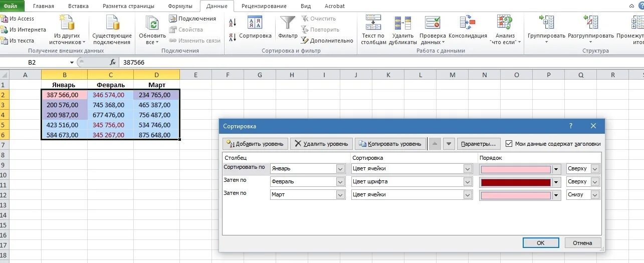Click the Фильтр funnel icon
Image resolution: width=644 pixels, height=263 pixels.
click(x=288, y=28)
